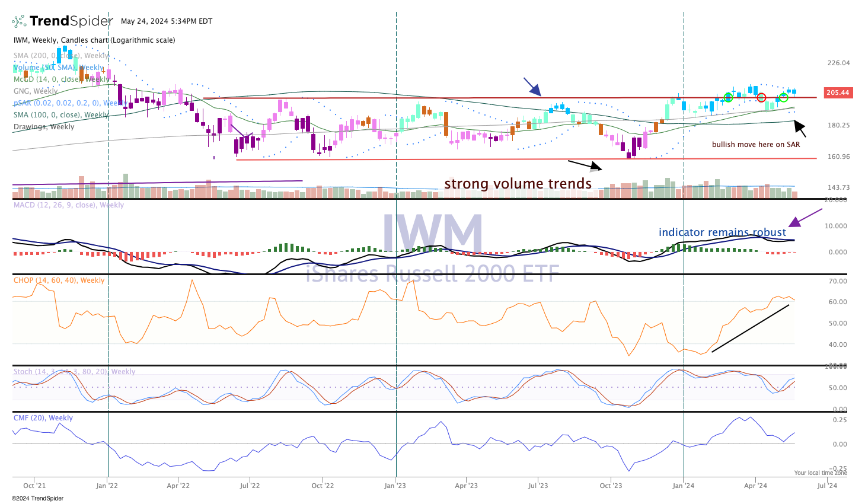The width and height of the screenshot is (865, 504).
Task: Click the CHOP axis value 70.00
Action: (838, 281)
